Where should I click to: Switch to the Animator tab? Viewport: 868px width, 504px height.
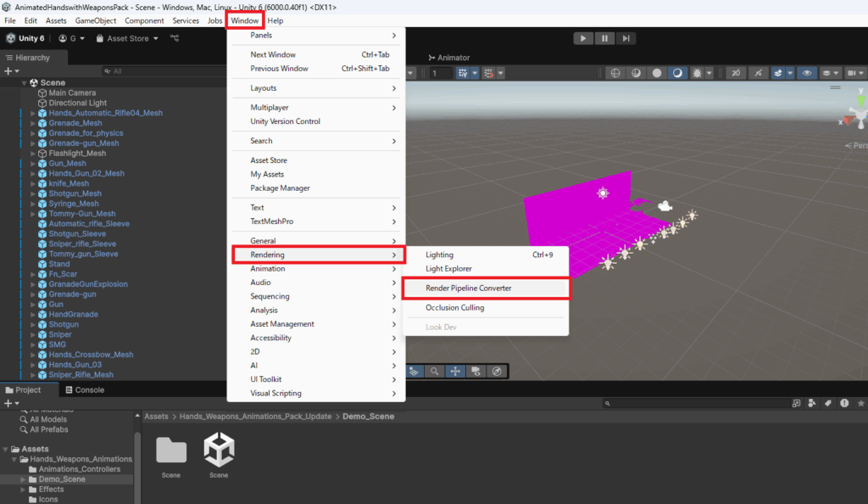[449, 58]
